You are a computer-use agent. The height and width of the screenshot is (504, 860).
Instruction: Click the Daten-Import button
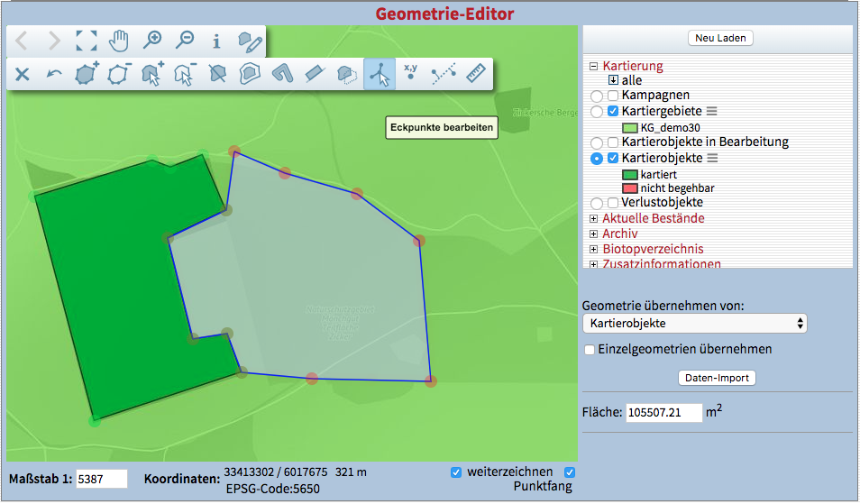pos(717,378)
